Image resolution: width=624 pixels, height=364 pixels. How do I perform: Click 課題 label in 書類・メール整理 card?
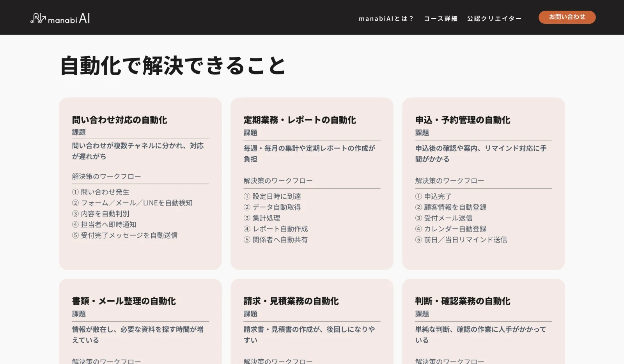point(79,314)
